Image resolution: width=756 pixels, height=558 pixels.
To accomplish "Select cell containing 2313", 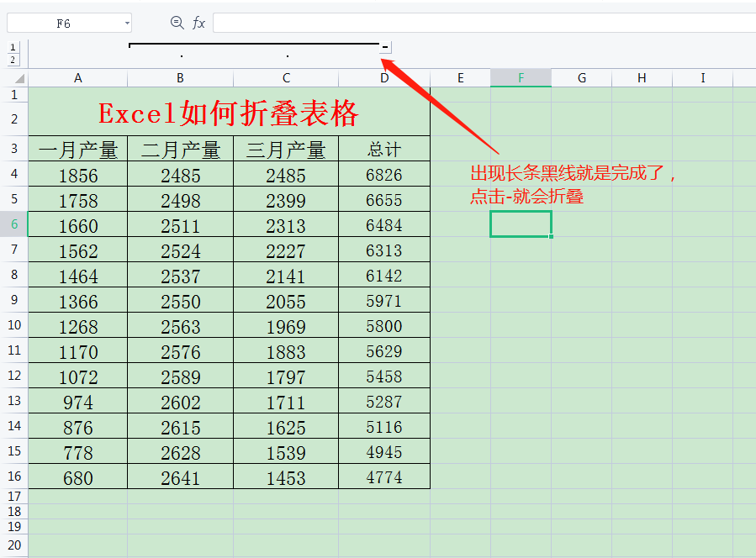I will point(286,224).
